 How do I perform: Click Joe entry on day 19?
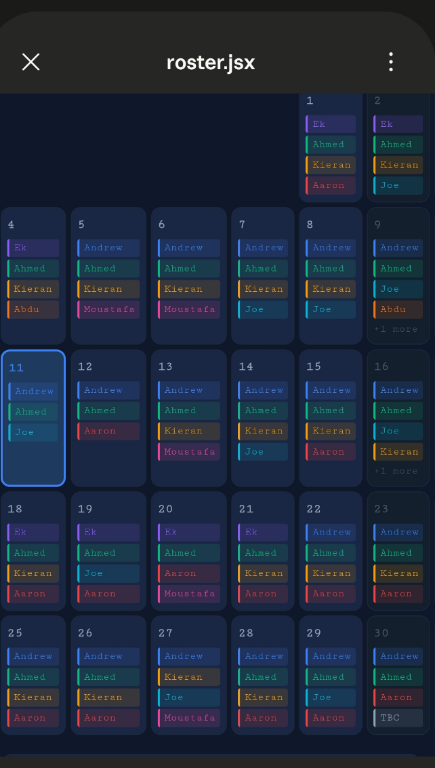[108, 574]
